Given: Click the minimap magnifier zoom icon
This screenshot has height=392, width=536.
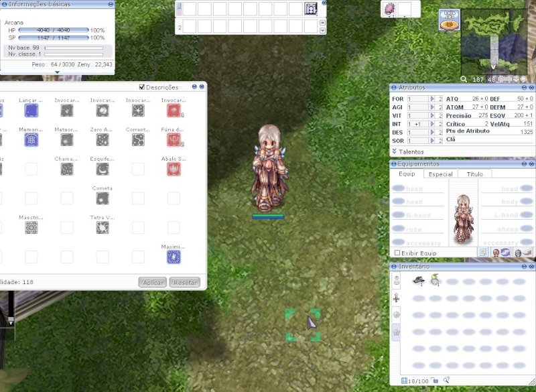Looking at the screenshot, I should [464, 79].
